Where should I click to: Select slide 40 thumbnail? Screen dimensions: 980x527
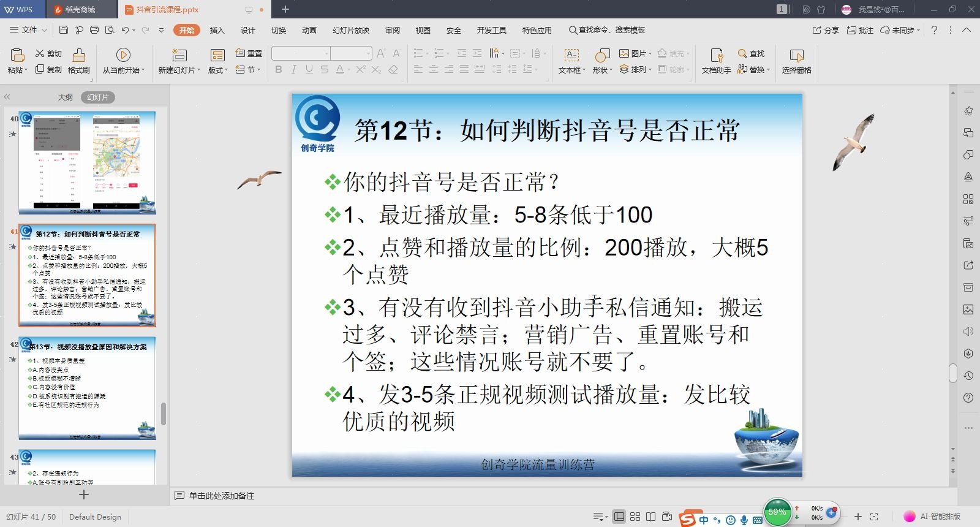[87, 162]
